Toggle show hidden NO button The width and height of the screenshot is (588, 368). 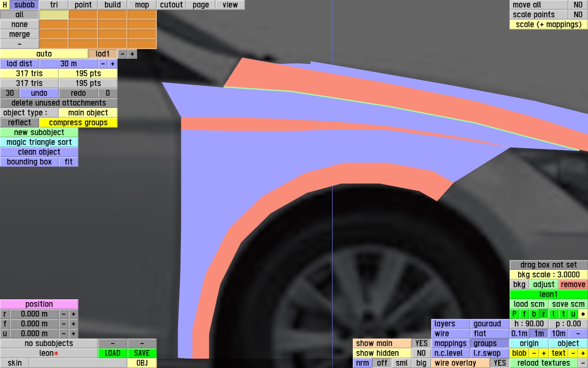(x=421, y=353)
